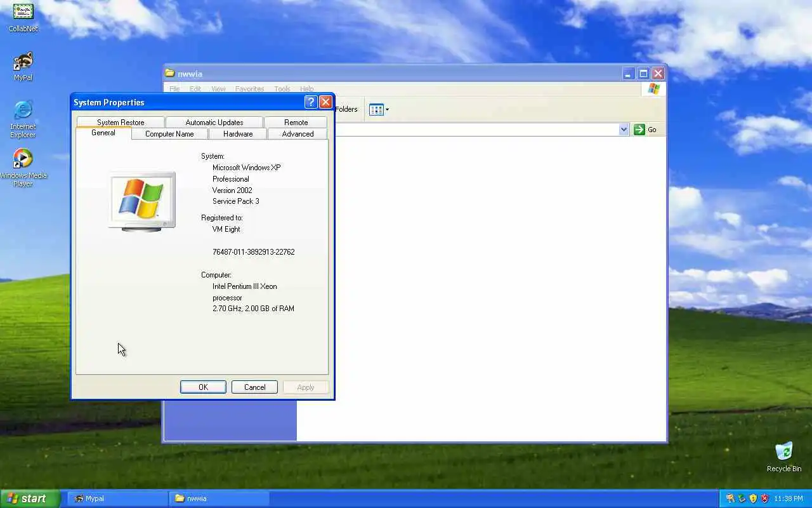Click the yellow security shield tray icon
812x508 pixels.
(753, 498)
